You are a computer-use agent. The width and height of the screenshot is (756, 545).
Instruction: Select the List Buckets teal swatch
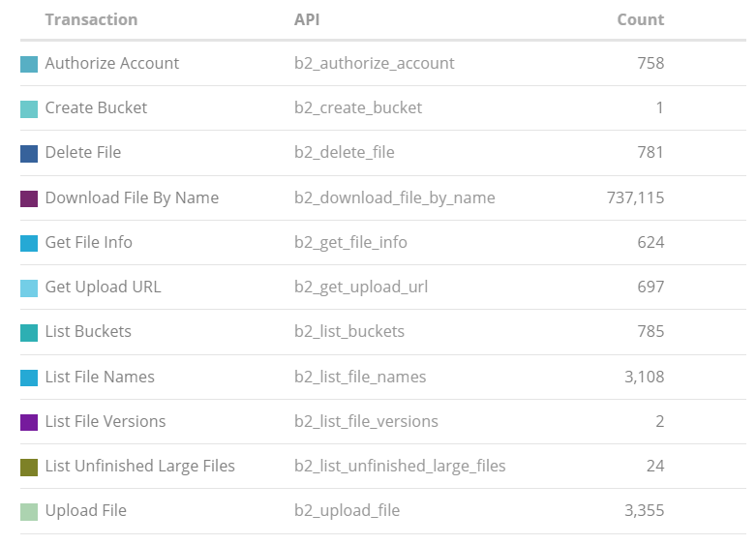coord(29,333)
